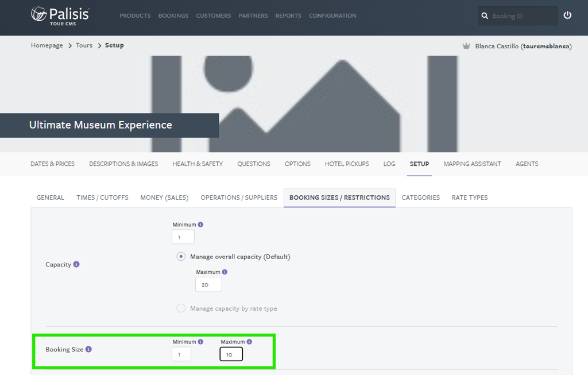This screenshot has width=588, height=375.
Task: Click info icon next to Booking Size label
Action: (88, 349)
